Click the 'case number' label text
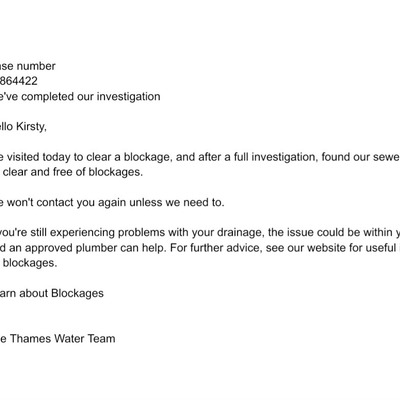The width and height of the screenshot is (400, 400). tap(28, 66)
